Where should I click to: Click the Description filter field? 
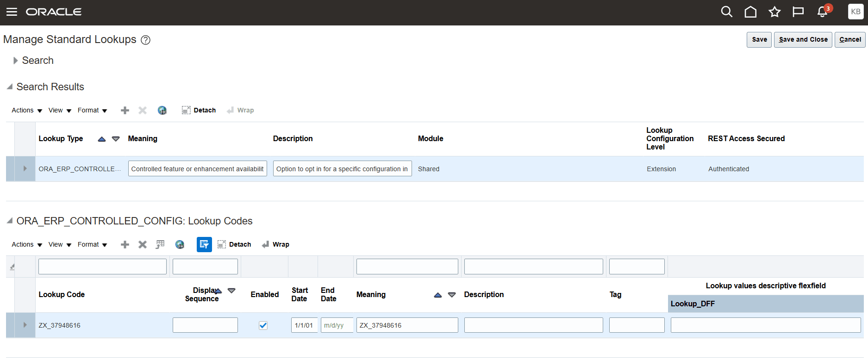(534, 267)
